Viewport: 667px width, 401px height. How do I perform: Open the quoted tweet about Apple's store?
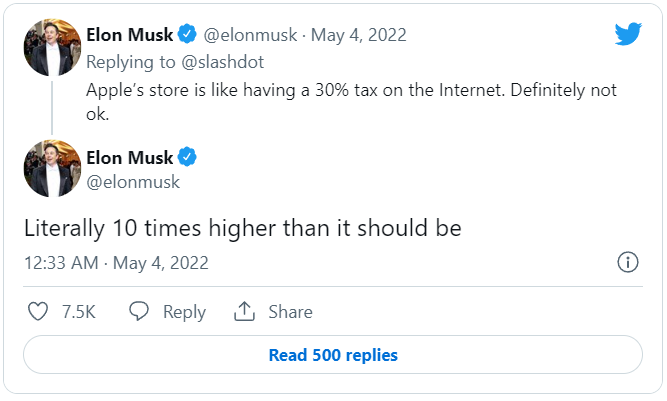pyautogui.click(x=351, y=100)
